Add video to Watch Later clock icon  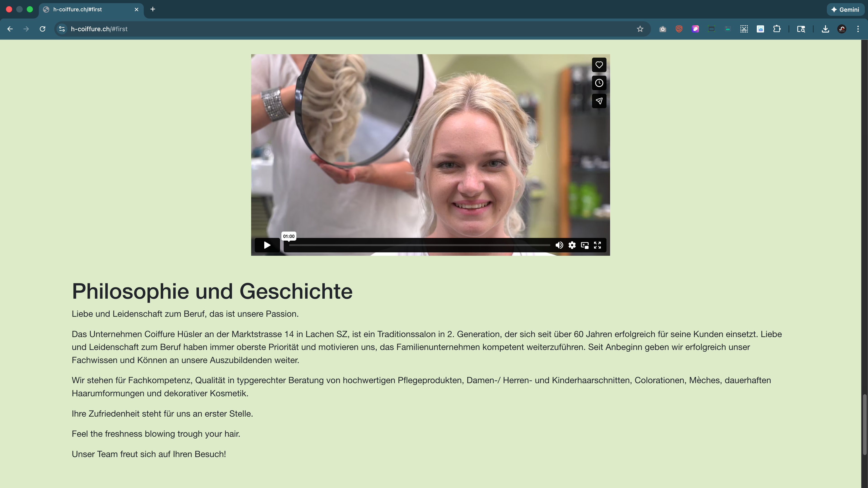[x=599, y=83]
